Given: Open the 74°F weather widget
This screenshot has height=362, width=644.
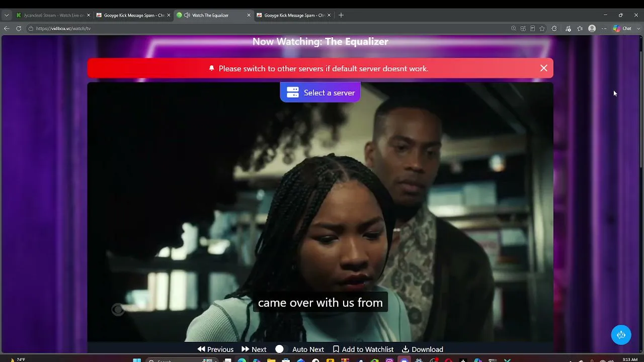Looking at the screenshot, I should [x=17, y=359].
